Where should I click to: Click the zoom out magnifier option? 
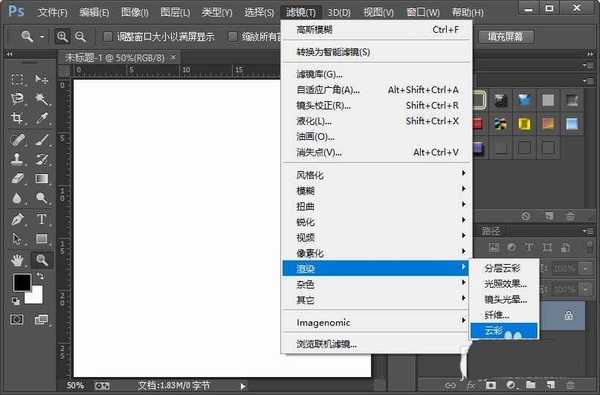pyautogui.click(x=80, y=37)
